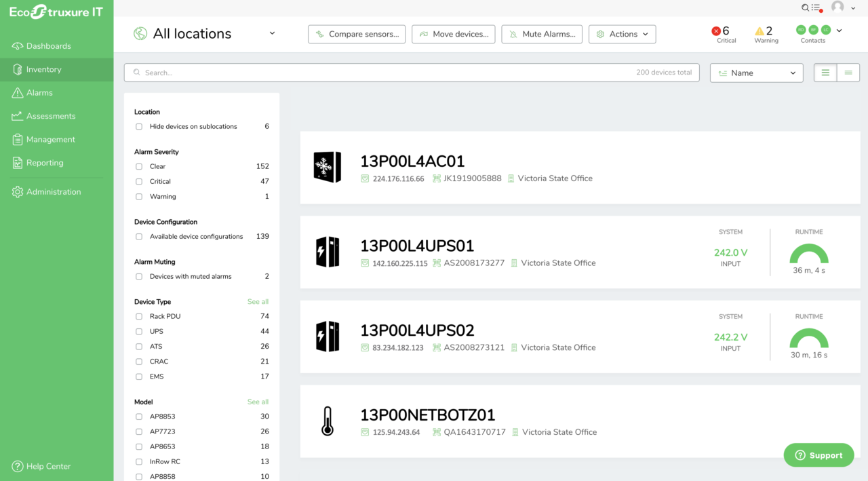Open the Actions dropdown menu
The image size is (868, 481).
point(622,34)
